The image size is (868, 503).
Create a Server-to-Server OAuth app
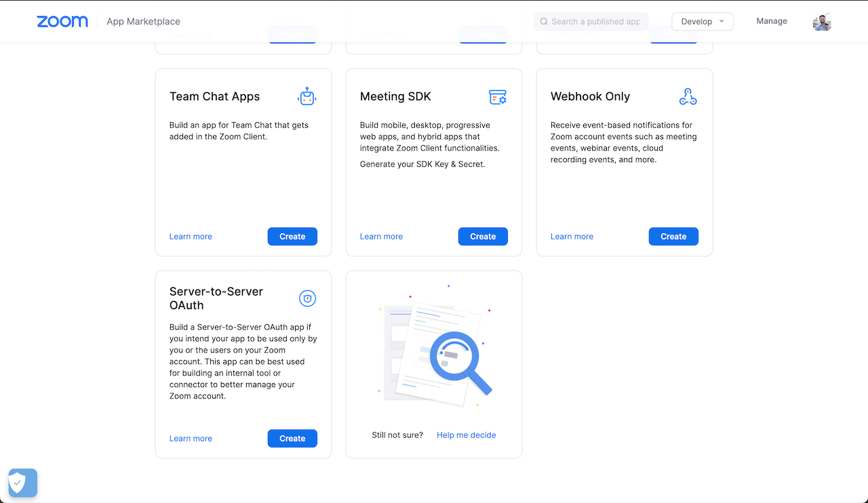292,439
